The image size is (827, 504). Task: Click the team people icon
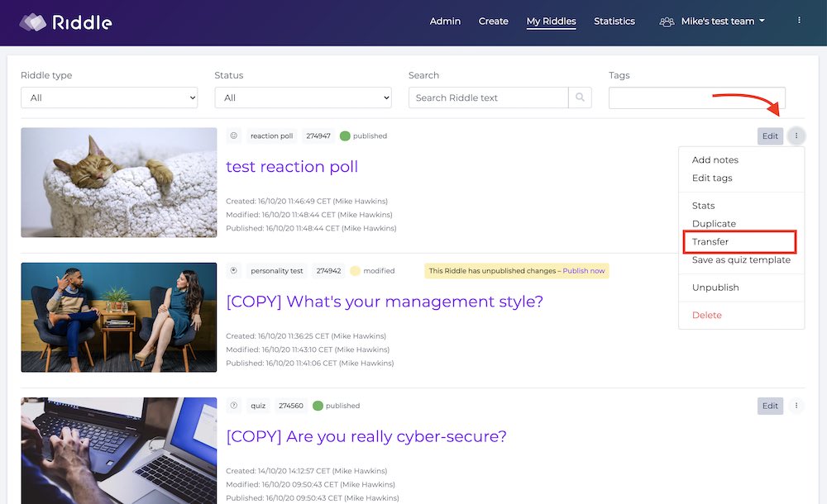coord(667,21)
